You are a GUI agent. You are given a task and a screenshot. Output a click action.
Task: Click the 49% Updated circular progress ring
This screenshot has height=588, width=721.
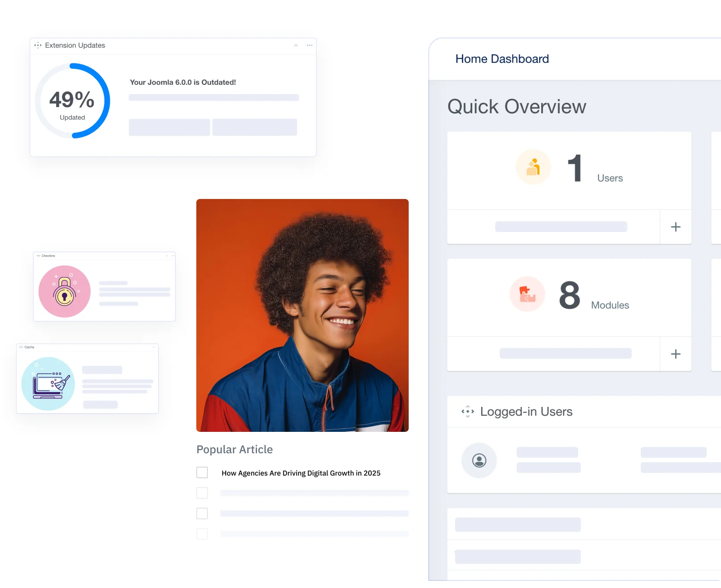72,101
